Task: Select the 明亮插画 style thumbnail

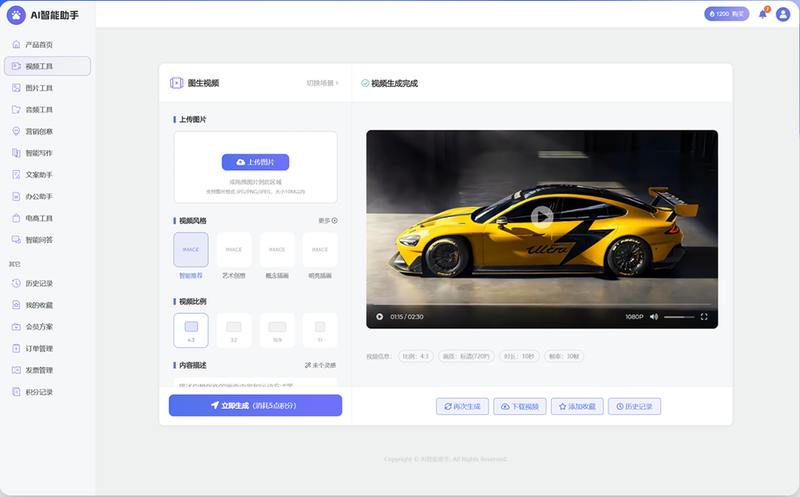Action: click(320, 250)
